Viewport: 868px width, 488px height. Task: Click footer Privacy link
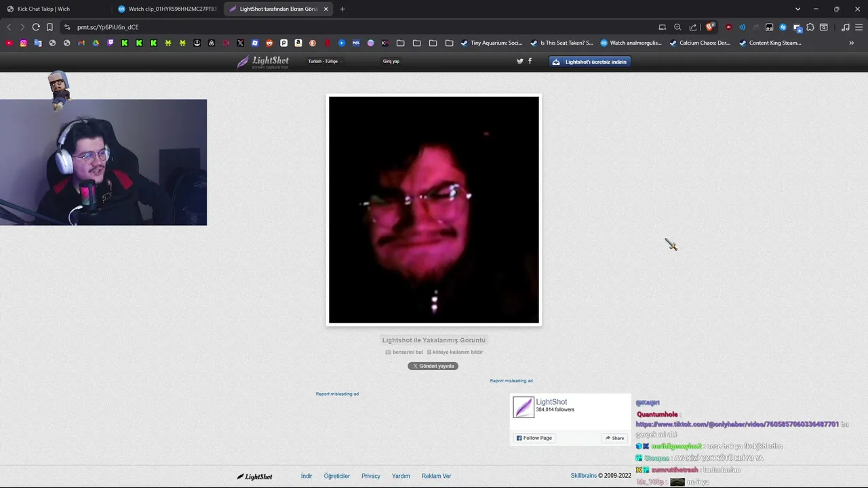click(x=371, y=476)
